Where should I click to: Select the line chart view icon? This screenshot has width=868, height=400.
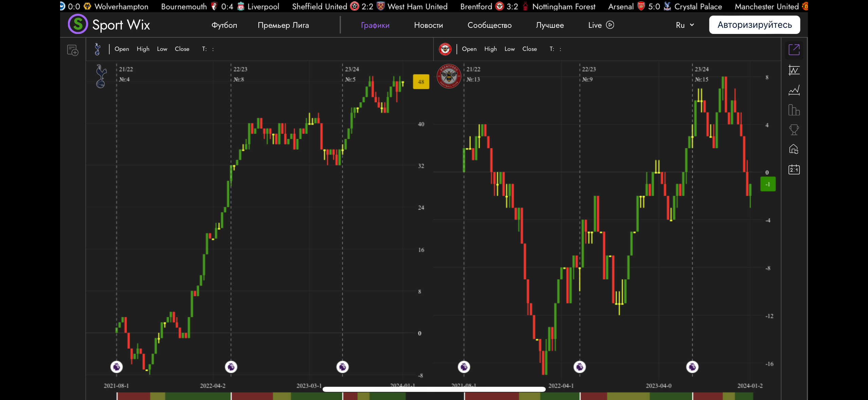(794, 90)
